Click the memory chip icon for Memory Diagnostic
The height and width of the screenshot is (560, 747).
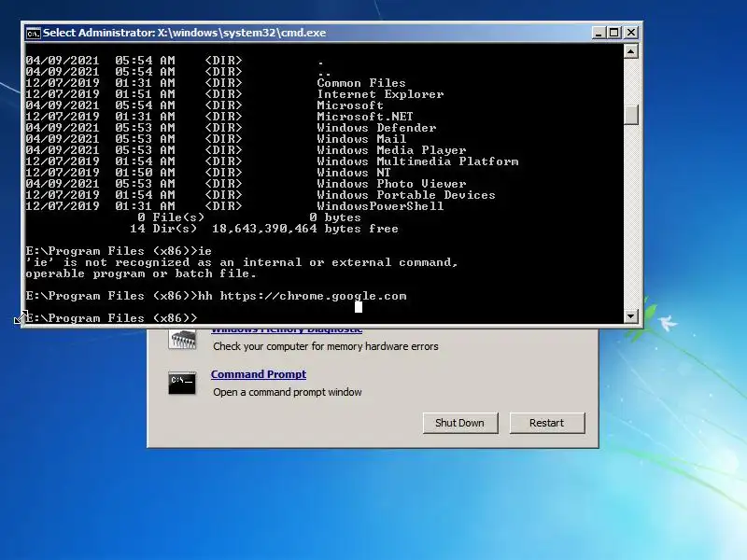click(x=182, y=339)
